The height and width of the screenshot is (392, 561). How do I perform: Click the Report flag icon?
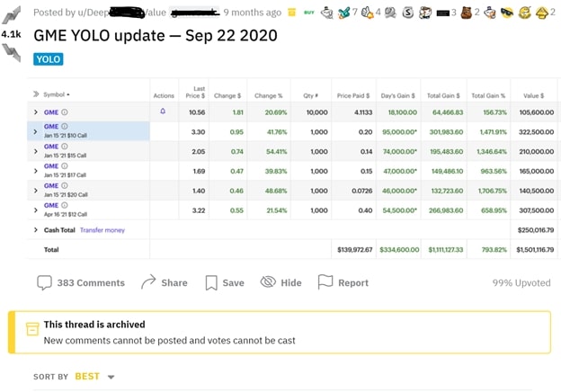(x=325, y=281)
